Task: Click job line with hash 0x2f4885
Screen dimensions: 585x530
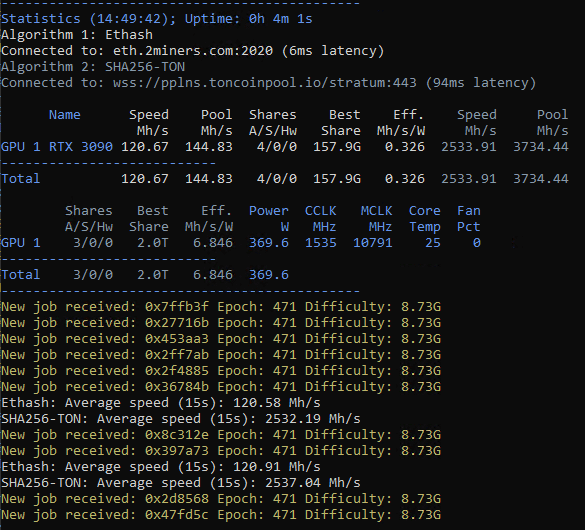Action: pos(221,371)
